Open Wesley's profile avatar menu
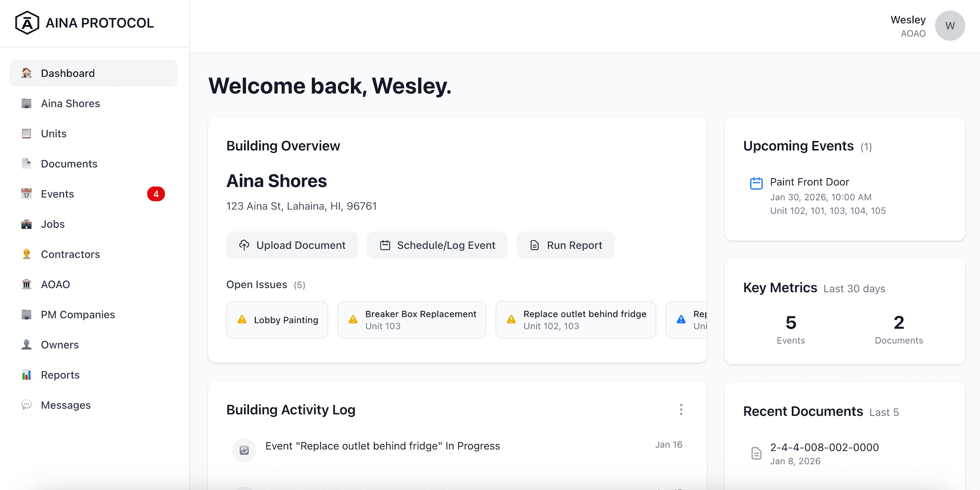This screenshot has width=980, height=490. pyautogui.click(x=950, y=26)
